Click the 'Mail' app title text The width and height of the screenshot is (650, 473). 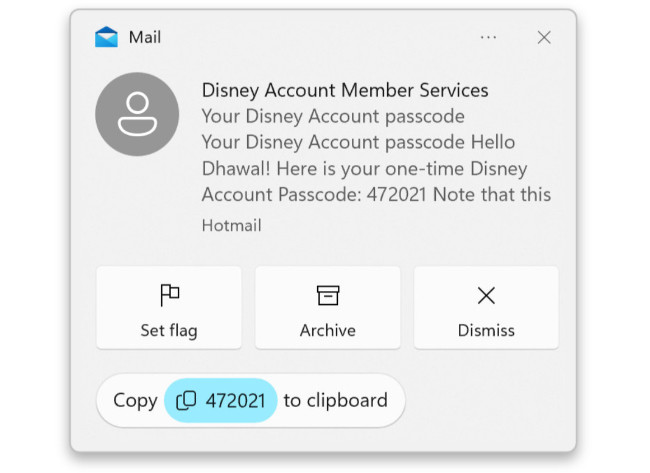[x=145, y=37]
